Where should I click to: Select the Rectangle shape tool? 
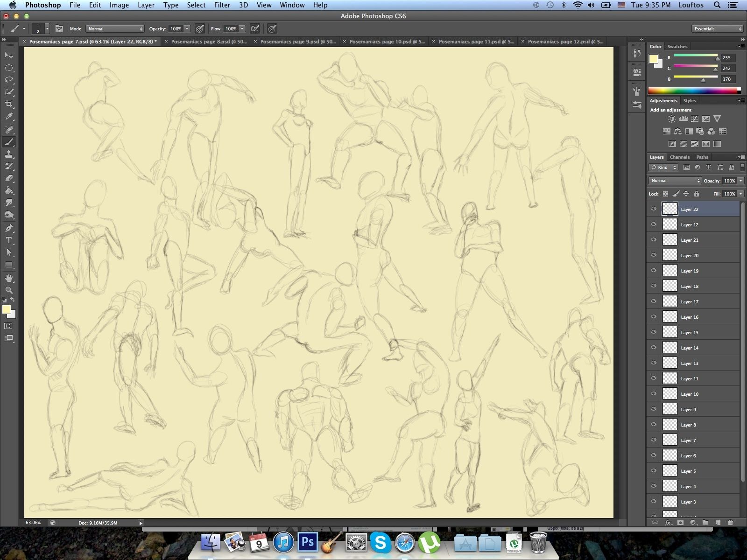pos(9,265)
